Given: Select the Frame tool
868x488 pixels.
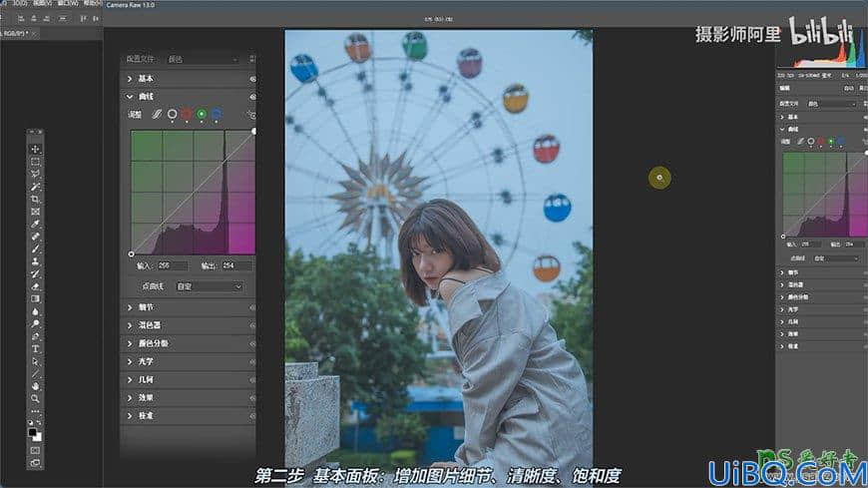Looking at the screenshot, I should [36, 212].
